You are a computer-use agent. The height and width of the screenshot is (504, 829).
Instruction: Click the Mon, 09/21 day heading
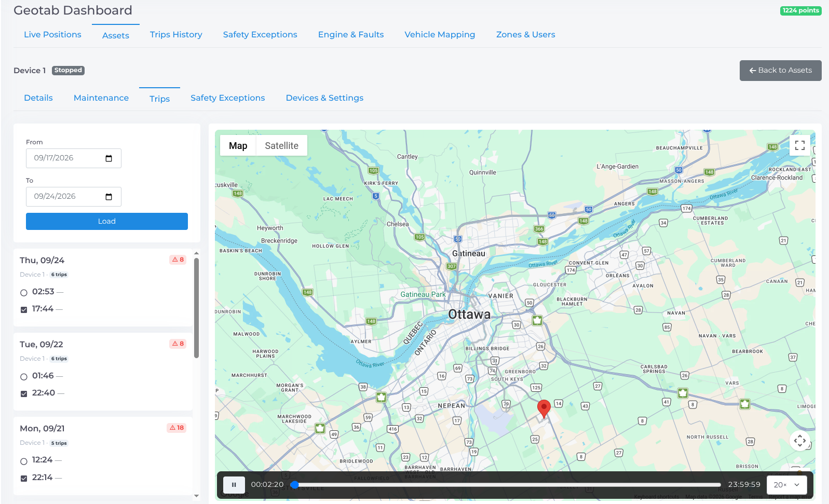pyautogui.click(x=42, y=429)
